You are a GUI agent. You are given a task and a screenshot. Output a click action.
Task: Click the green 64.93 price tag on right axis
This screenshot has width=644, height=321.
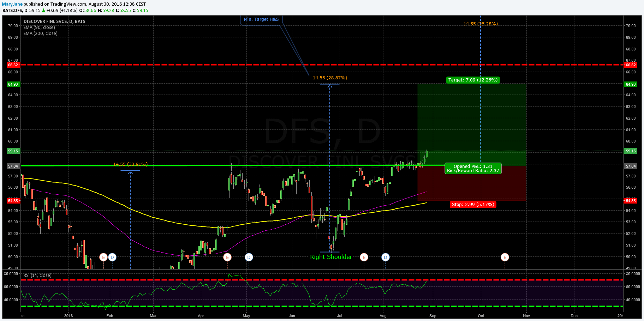pyautogui.click(x=631, y=84)
